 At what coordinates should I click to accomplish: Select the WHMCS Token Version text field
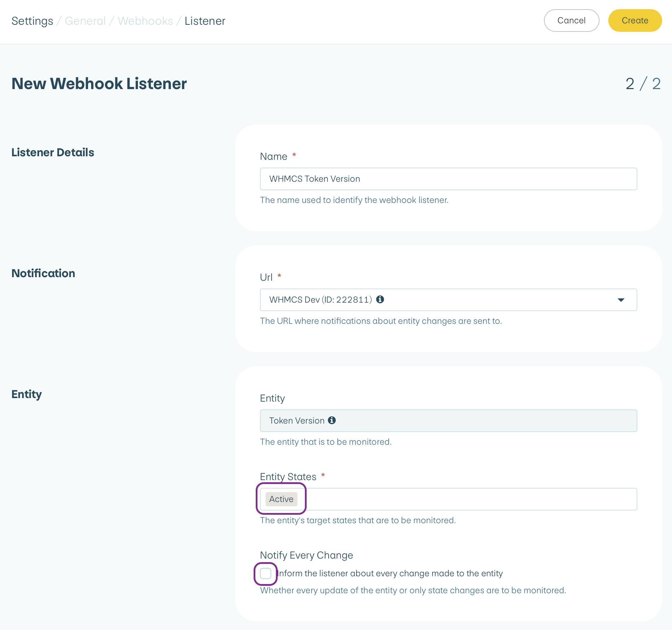point(448,179)
